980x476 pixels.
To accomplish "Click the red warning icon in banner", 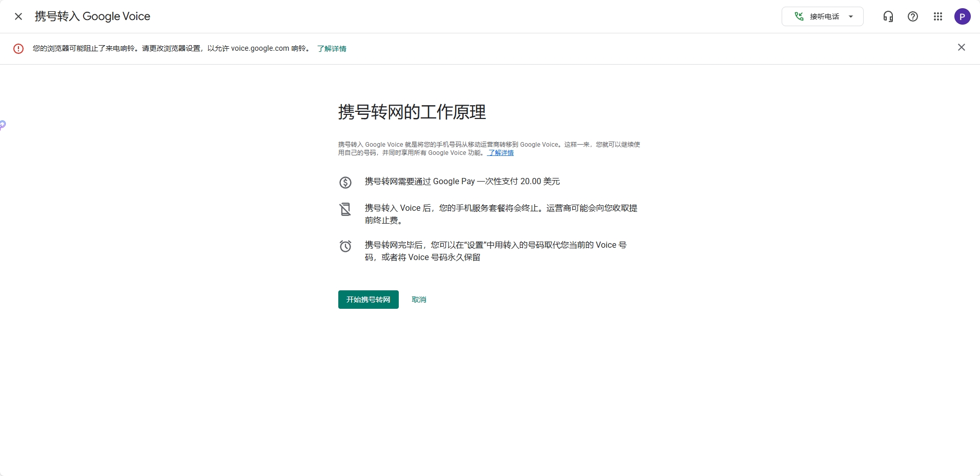I will [x=18, y=49].
